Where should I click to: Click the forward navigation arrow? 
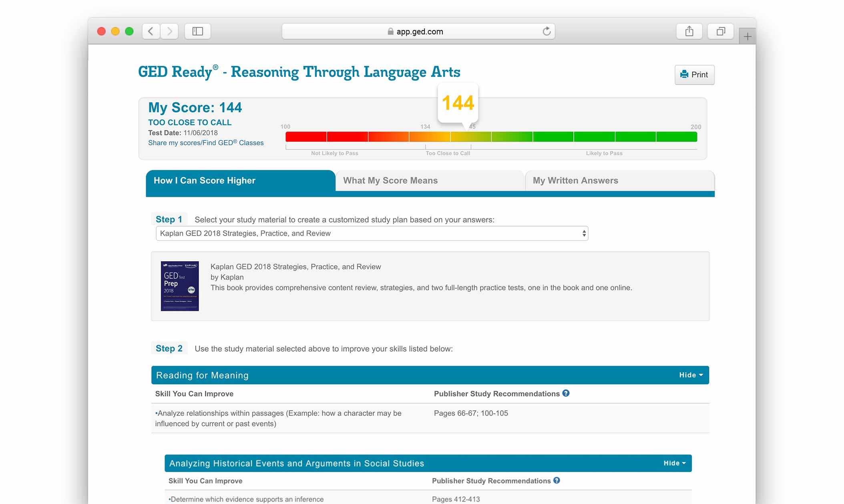pyautogui.click(x=170, y=30)
